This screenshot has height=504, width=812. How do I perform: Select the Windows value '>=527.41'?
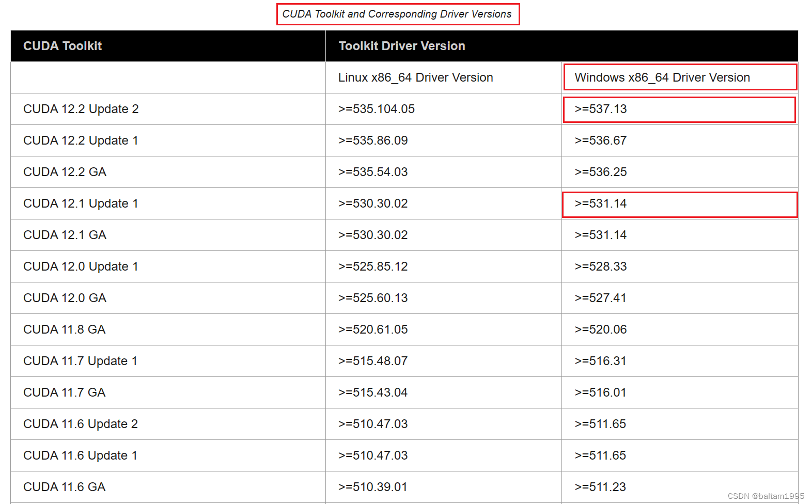[x=601, y=298]
